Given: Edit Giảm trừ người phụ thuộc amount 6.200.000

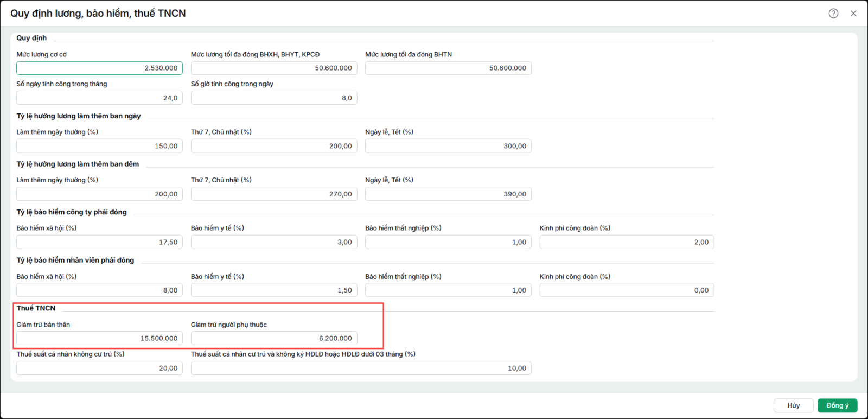Looking at the screenshot, I should (x=274, y=338).
